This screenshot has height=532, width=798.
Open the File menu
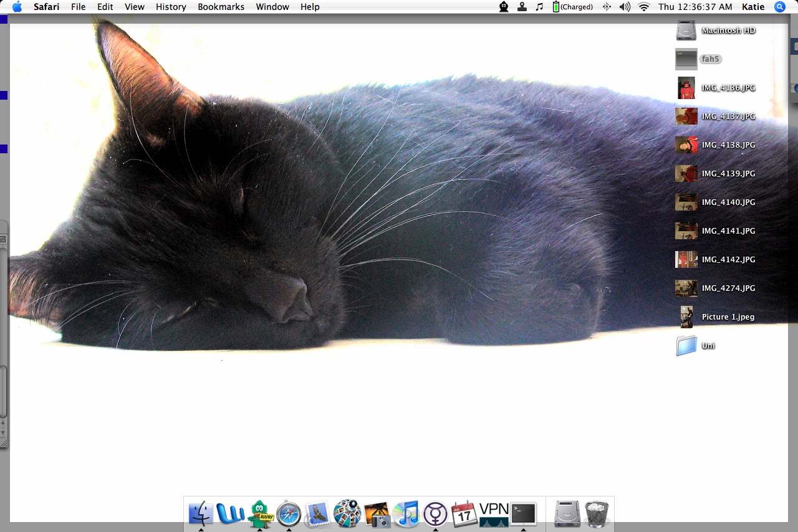coord(79,7)
